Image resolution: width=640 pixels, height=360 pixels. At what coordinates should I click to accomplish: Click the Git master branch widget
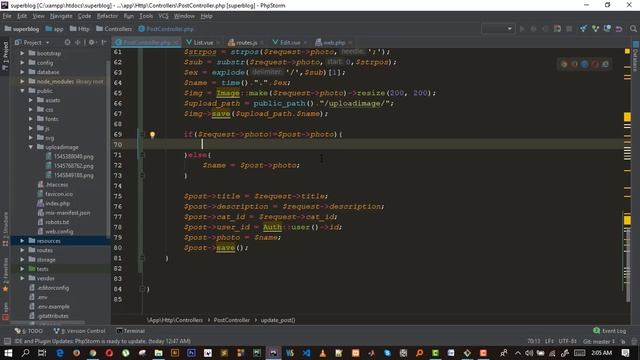[599, 341]
